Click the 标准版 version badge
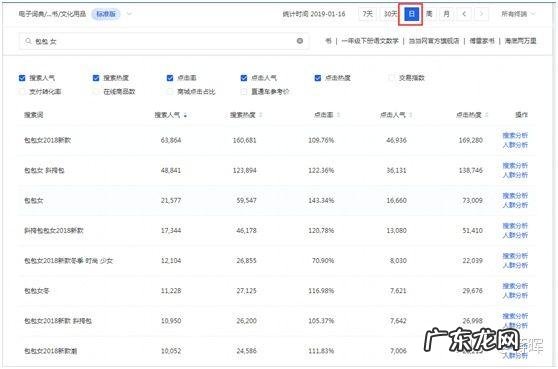 coord(106,14)
